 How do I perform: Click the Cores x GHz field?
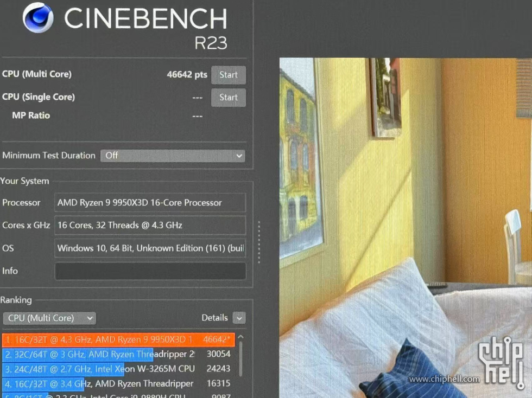150,225
